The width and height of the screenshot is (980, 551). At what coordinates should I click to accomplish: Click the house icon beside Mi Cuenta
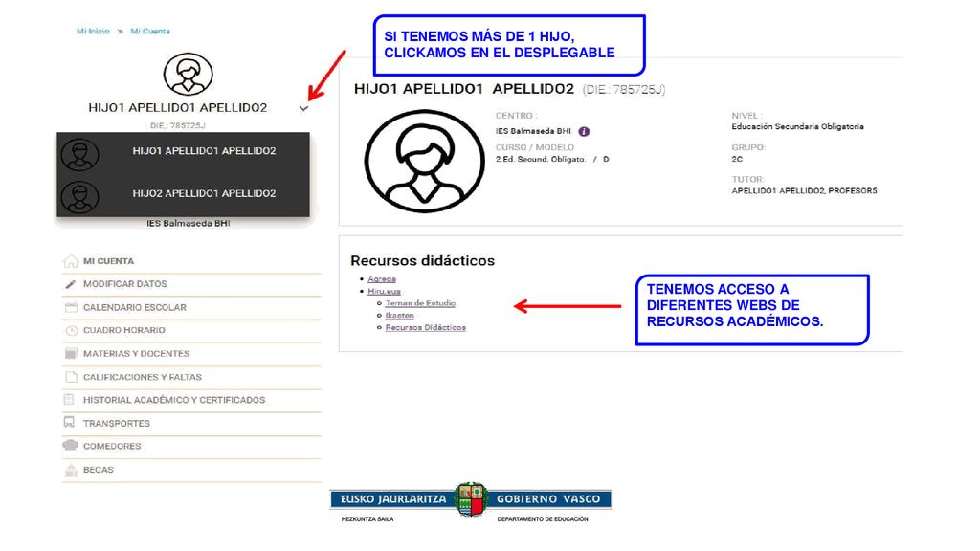(x=71, y=261)
